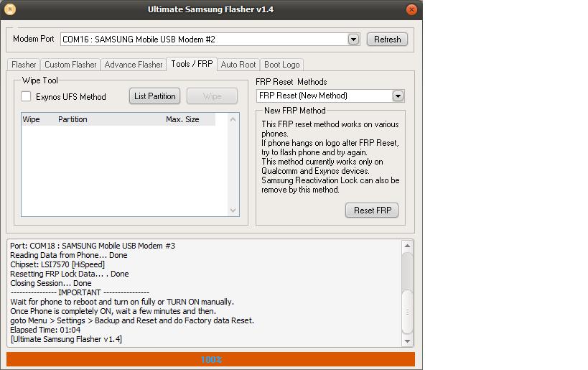Click the grayed-out Wipe button

pyautogui.click(x=212, y=96)
